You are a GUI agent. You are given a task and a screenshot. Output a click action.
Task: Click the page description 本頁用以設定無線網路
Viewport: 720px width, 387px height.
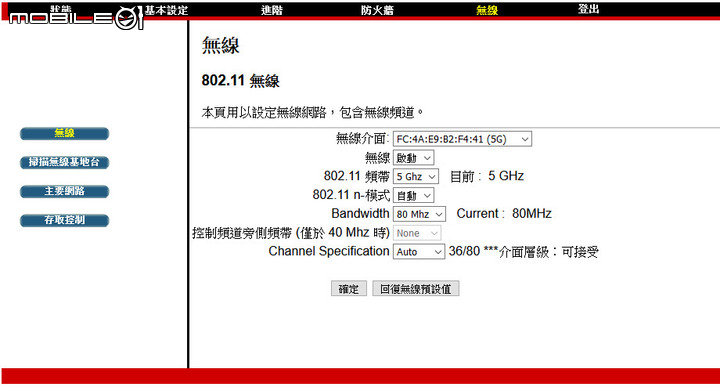click(312, 112)
